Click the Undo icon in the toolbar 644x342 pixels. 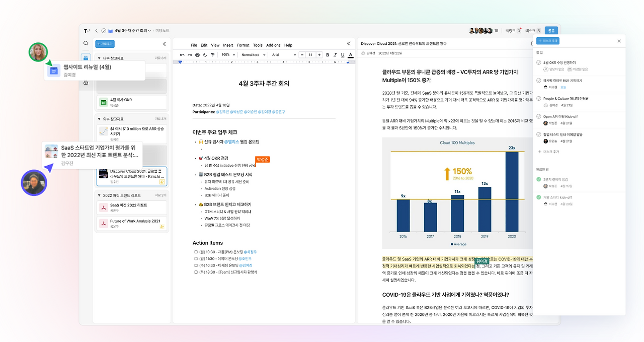pyautogui.click(x=182, y=54)
